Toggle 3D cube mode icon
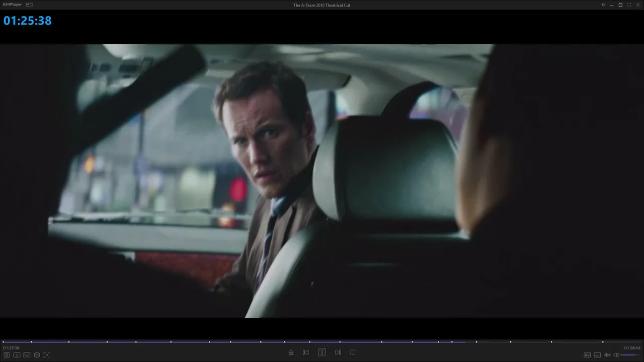The height and width of the screenshot is (362, 644). [x=37, y=355]
